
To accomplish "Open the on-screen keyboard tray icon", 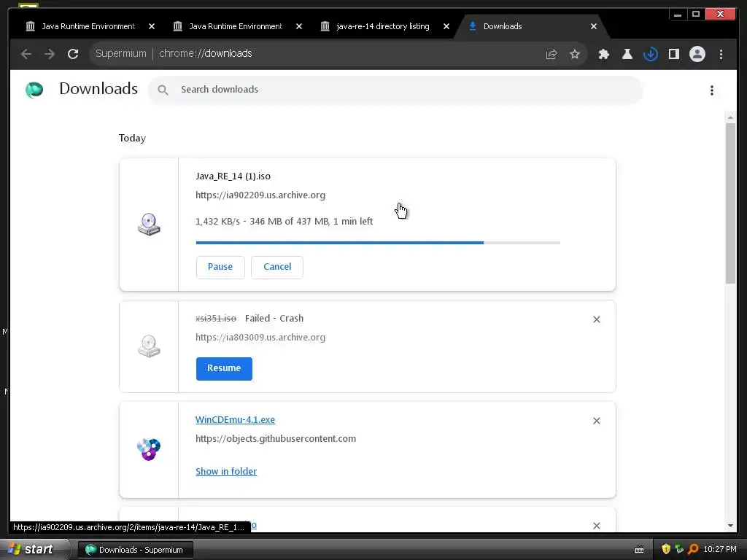I will pos(639,550).
